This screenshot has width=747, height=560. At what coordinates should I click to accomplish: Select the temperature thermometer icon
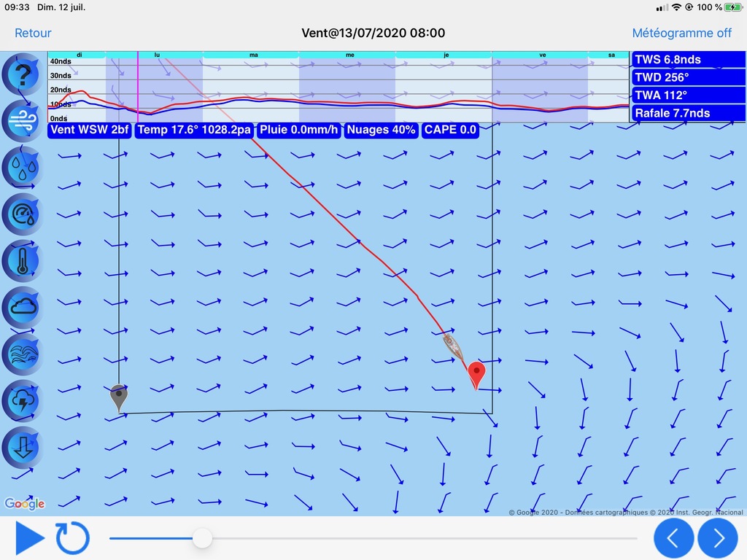(x=21, y=261)
